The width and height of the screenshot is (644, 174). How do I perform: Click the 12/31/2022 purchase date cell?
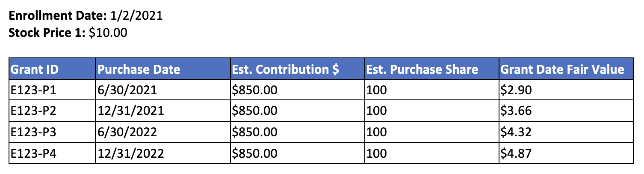[162, 153]
